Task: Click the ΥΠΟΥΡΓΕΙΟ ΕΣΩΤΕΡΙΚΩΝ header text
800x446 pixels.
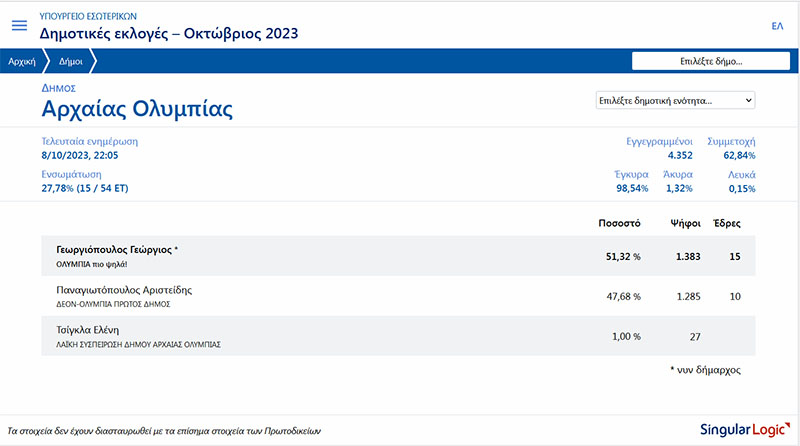Action: [x=88, y=17]
